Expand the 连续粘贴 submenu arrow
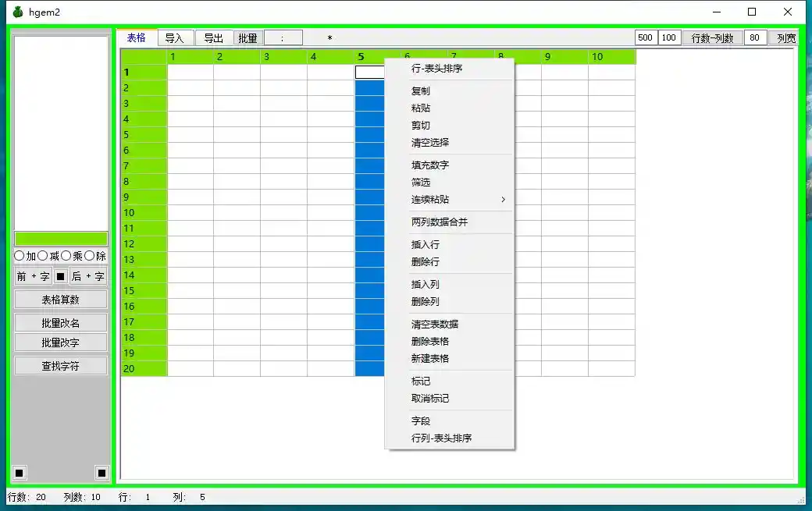The height and width of the screenshot is (511, 812). tap(503, 200)
